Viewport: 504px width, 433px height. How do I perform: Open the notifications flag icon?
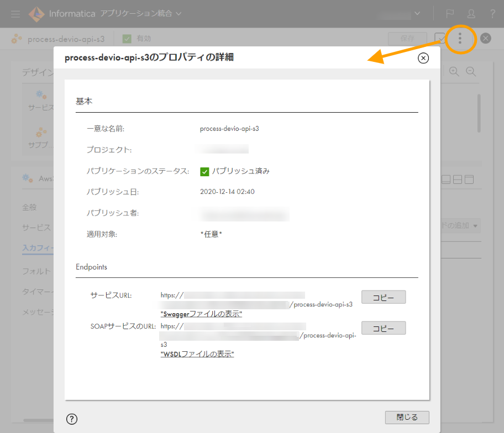(x=449, y=13)
